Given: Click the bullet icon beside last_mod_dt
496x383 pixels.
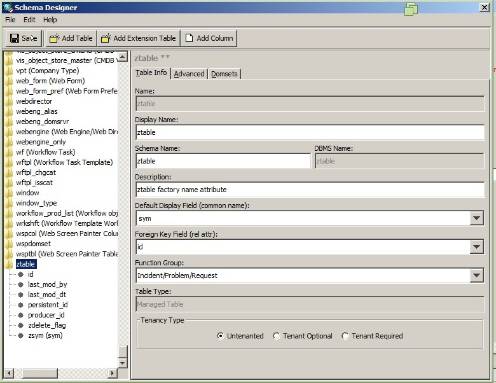Looking at the screenshot, I should (x=20, y=295).
